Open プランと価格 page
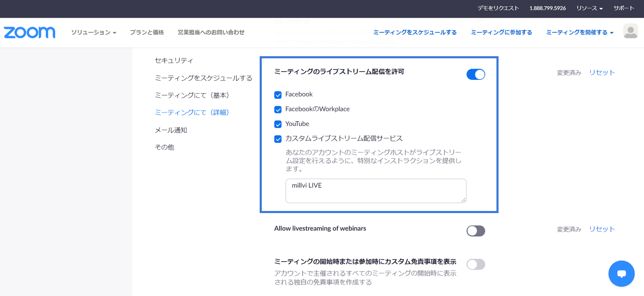This screenshot has width=644, height=296. click(x=147, y=32)
